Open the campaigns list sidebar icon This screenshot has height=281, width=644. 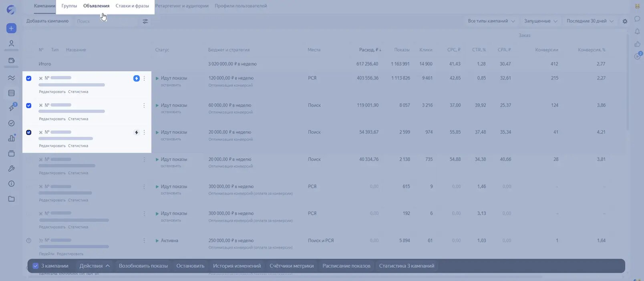11,93
